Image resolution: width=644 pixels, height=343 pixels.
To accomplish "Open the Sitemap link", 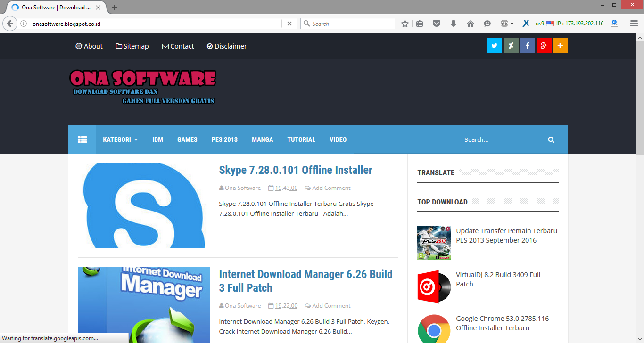I will [132, 46].
